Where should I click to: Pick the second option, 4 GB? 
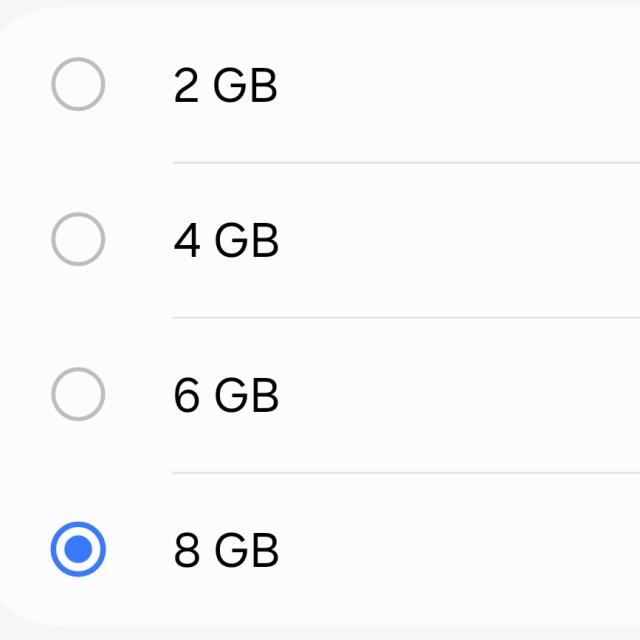[x=78, y=240]
